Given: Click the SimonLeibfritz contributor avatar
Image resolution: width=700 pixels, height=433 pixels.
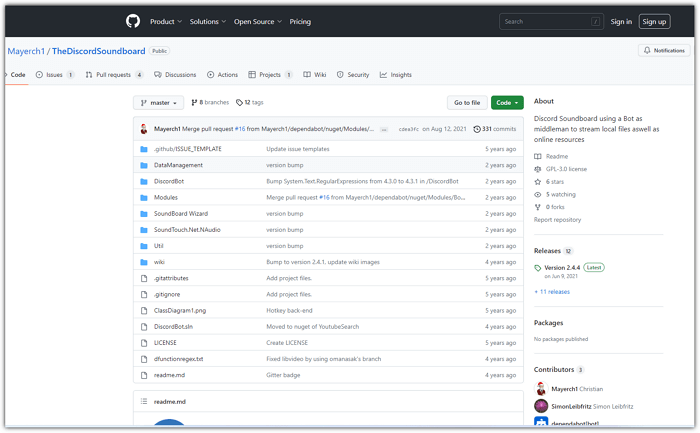Looking at the screenshot, I should point(541,406).
